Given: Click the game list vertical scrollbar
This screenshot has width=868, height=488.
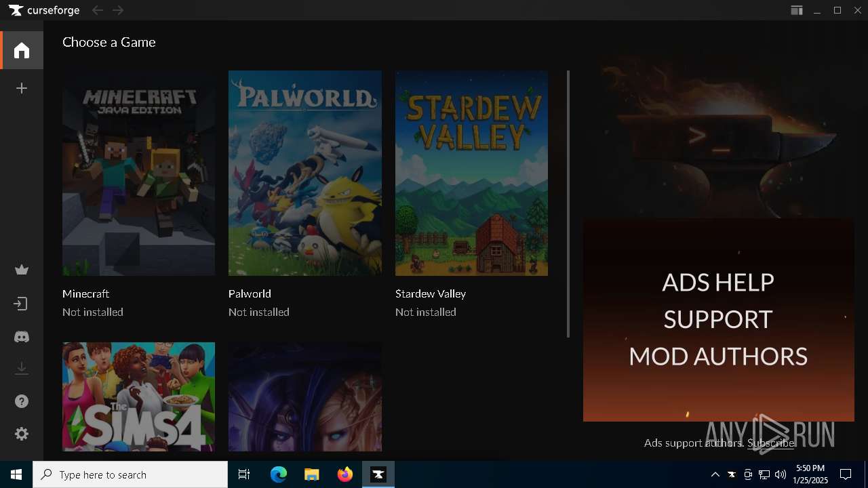Looking at the screenshot, I should (x=568, y=203).
